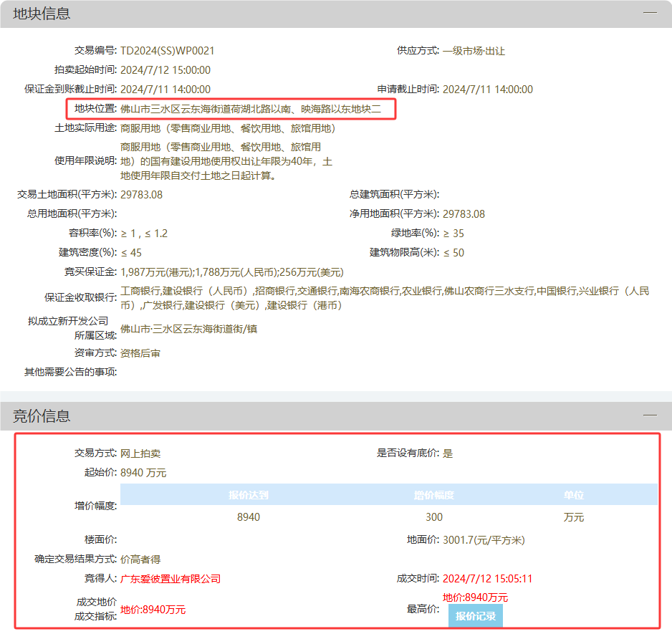Click the 地块信息 header title
Screen dimensions: 672x639
(42, 14)
